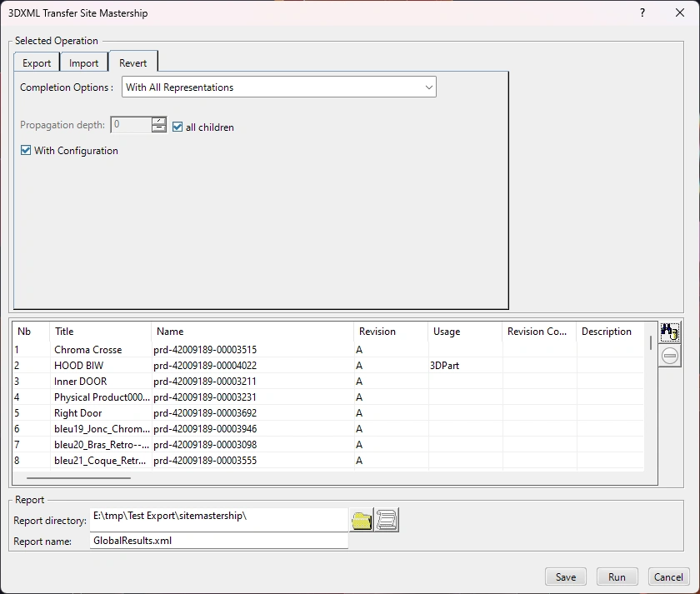Select the Physical Product000... row title
The width and height of the screenshot is (700, 594).
pos(102,397)
